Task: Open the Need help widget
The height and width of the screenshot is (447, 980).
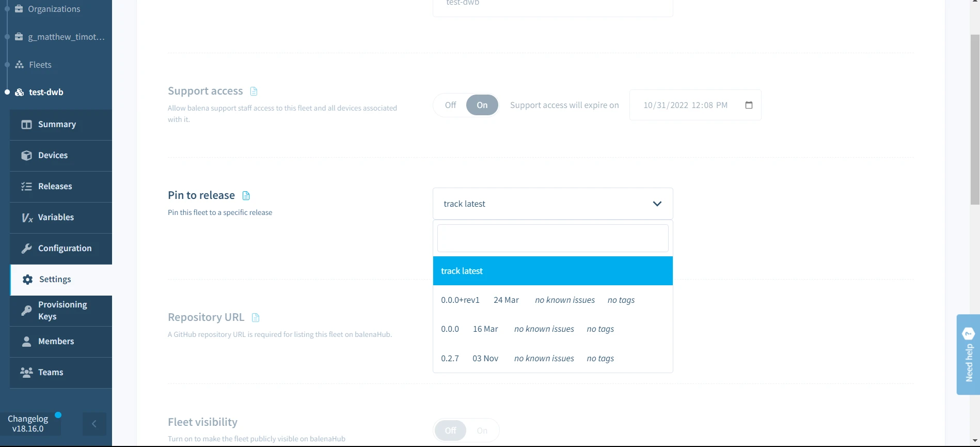Action: 968,354
